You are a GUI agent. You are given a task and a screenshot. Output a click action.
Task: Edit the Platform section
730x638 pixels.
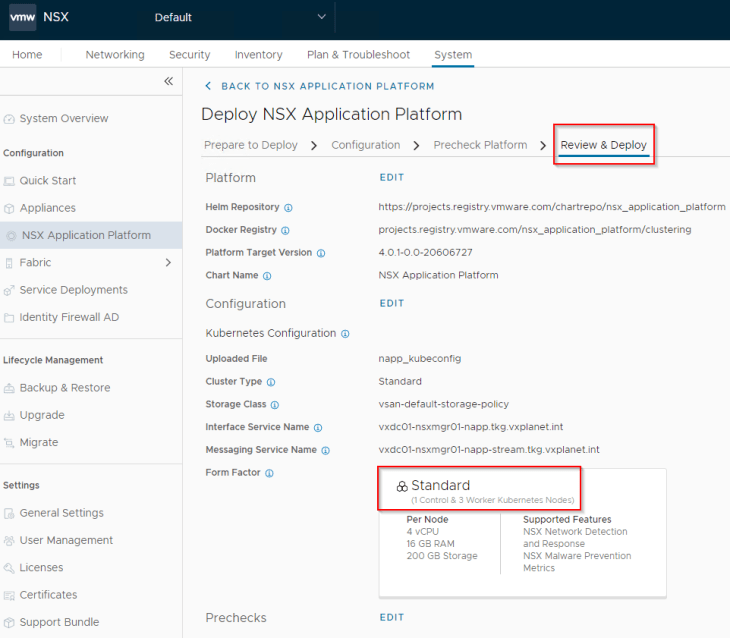click(392, 177)
